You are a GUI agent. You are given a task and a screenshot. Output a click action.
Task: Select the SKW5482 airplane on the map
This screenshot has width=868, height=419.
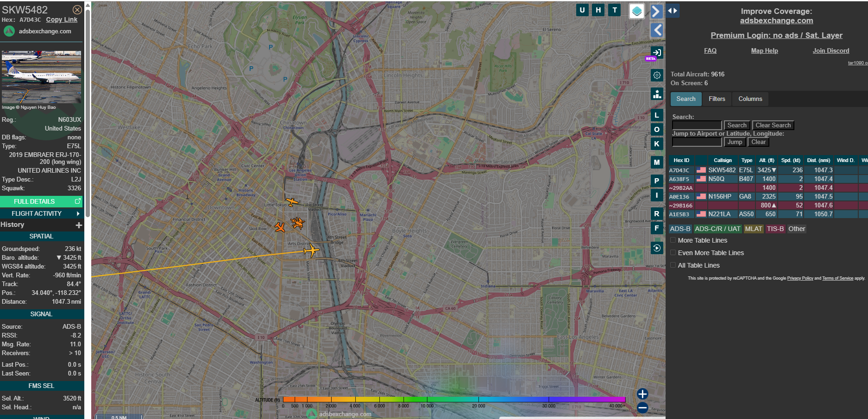pyautogui.click(x=311, y=250)
